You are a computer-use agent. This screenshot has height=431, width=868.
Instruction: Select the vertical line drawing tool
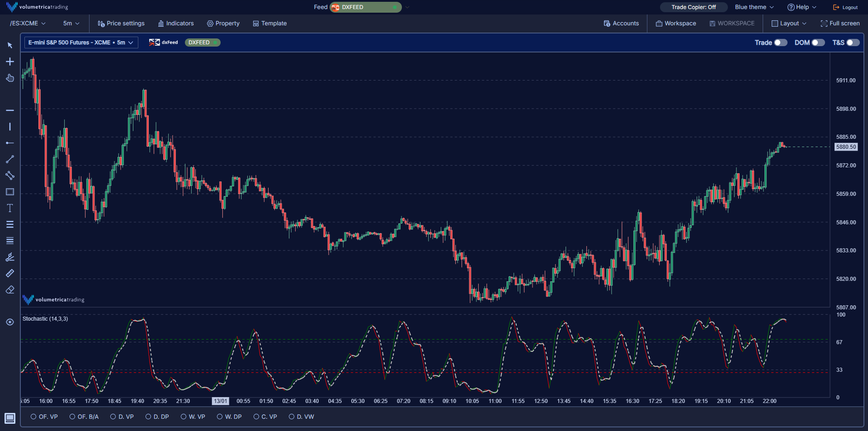(x=10, y=127)
